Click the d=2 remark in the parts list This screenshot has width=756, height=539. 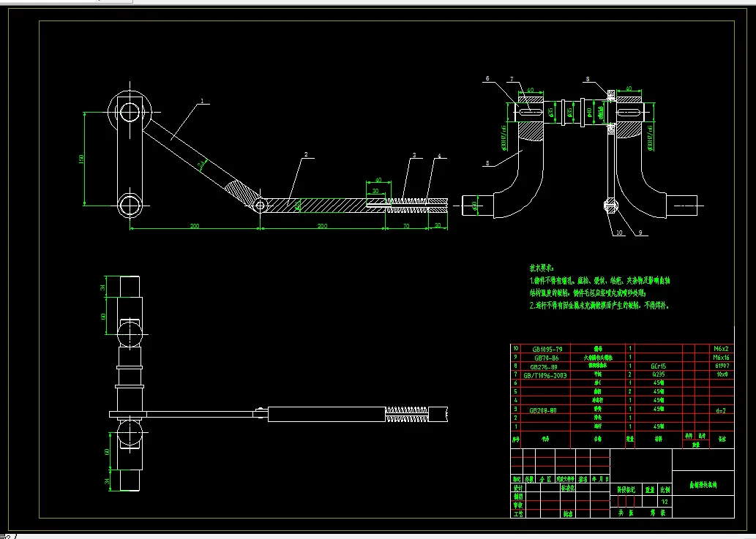point(721,410)
